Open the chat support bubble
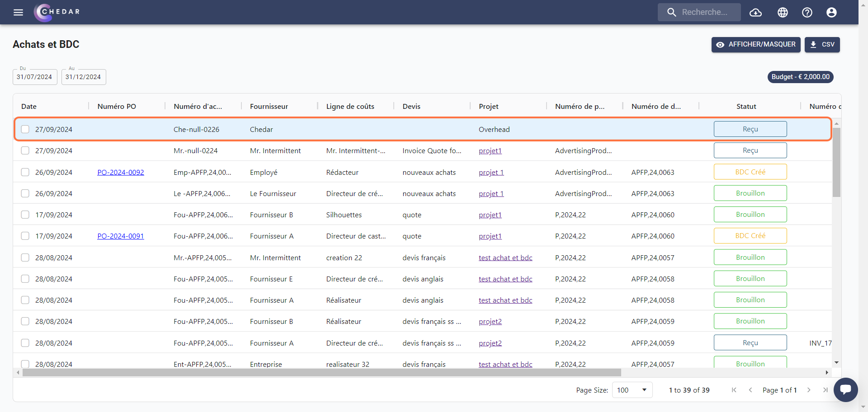This screenshot has height=412, width=868. (x=845, y=389)
